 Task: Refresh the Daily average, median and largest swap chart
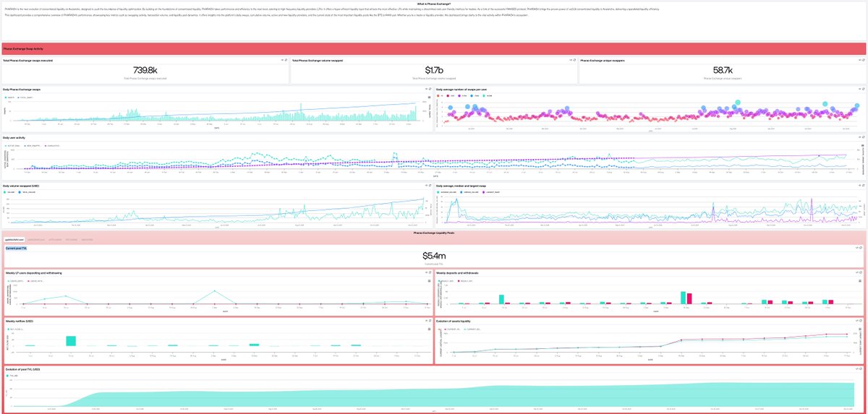[x=863, y=185]
